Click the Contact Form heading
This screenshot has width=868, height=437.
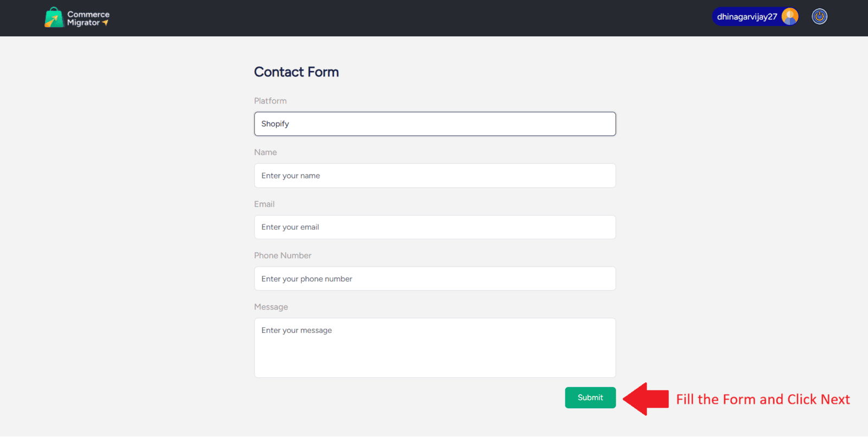click(x=296, y=72)
